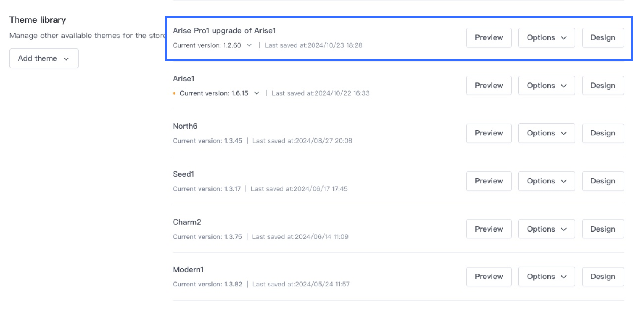644x311 pixels.
Task: Preview the Charm2 theme
Action: point(489,229)
